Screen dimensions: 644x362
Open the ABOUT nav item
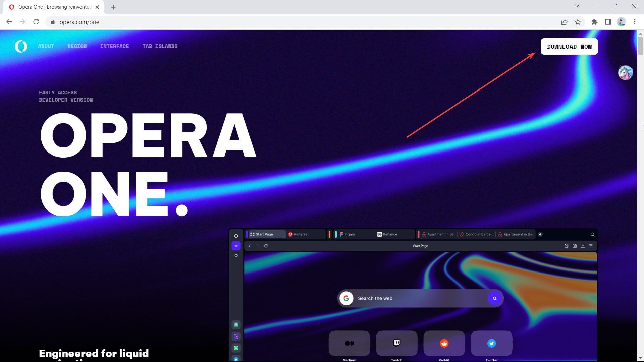(46, 46)
